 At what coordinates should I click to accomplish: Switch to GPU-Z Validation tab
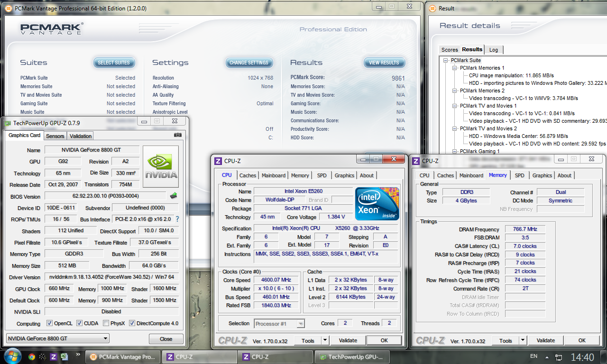pos(81,136)
